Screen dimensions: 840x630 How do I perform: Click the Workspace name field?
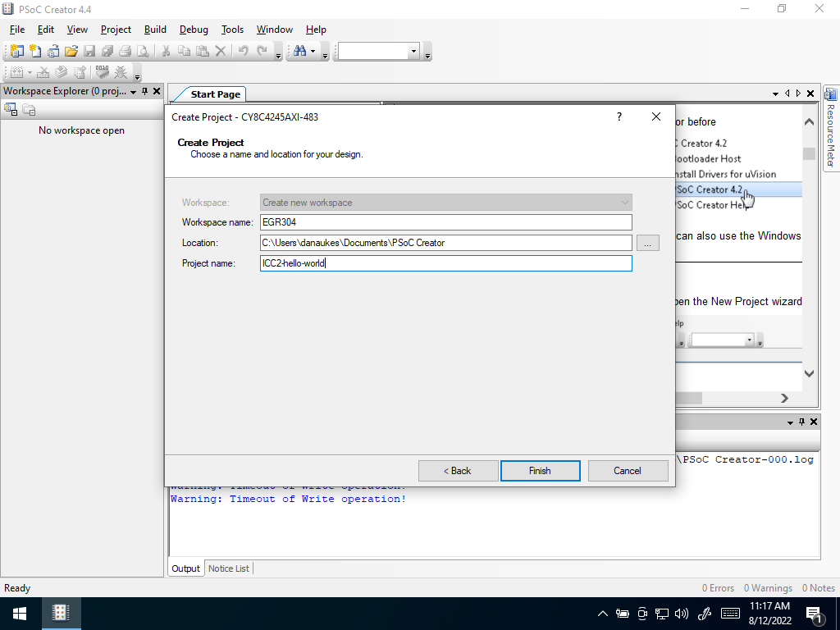point(445,222)
